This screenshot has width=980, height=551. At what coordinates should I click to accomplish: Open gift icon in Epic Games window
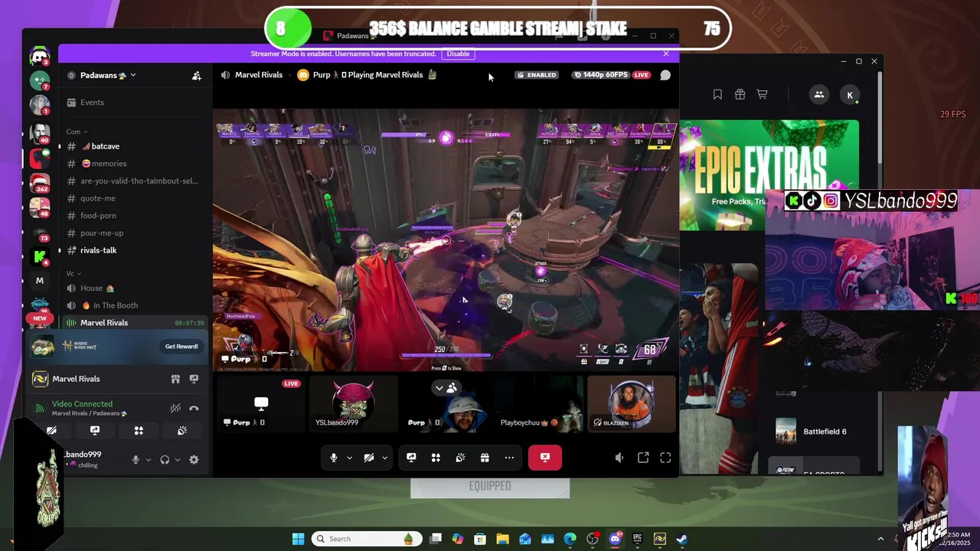[740, 95]
